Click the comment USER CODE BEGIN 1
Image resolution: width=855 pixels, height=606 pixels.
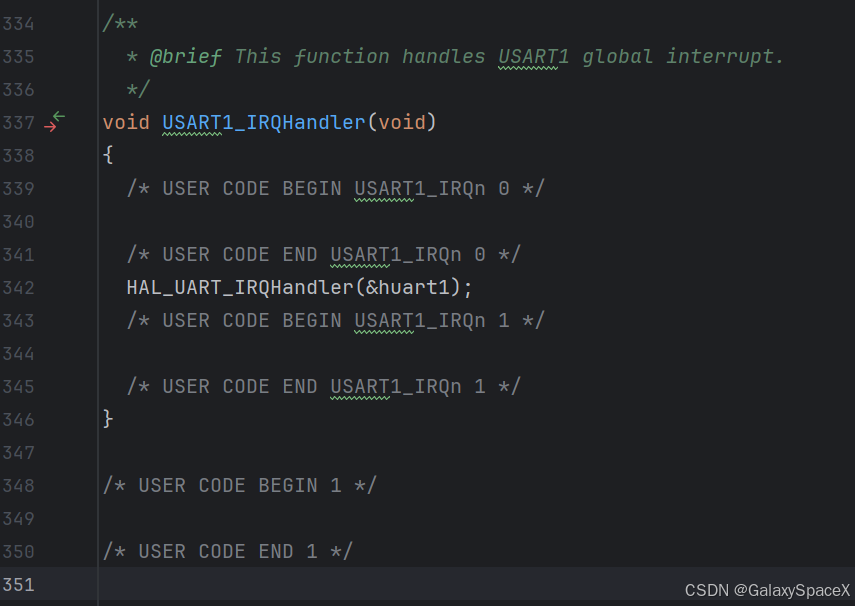(239, 485)
